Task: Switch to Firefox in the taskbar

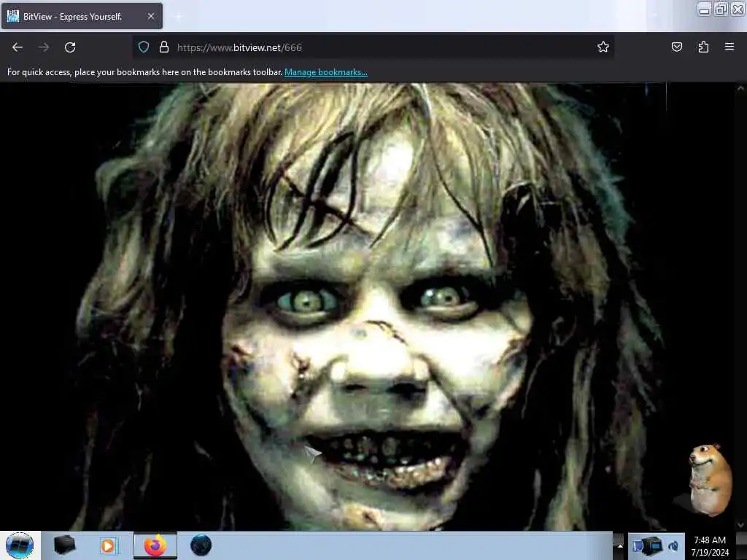Action: coord(155,545)
